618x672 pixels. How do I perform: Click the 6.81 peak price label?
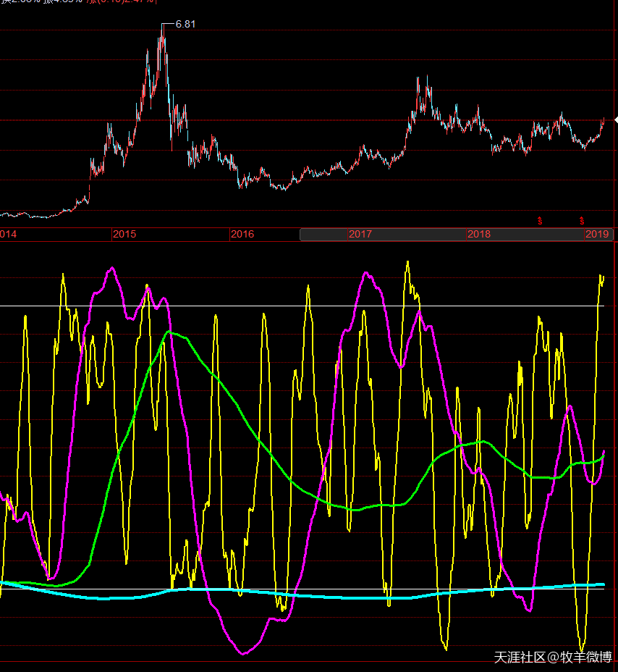(185, 24)
